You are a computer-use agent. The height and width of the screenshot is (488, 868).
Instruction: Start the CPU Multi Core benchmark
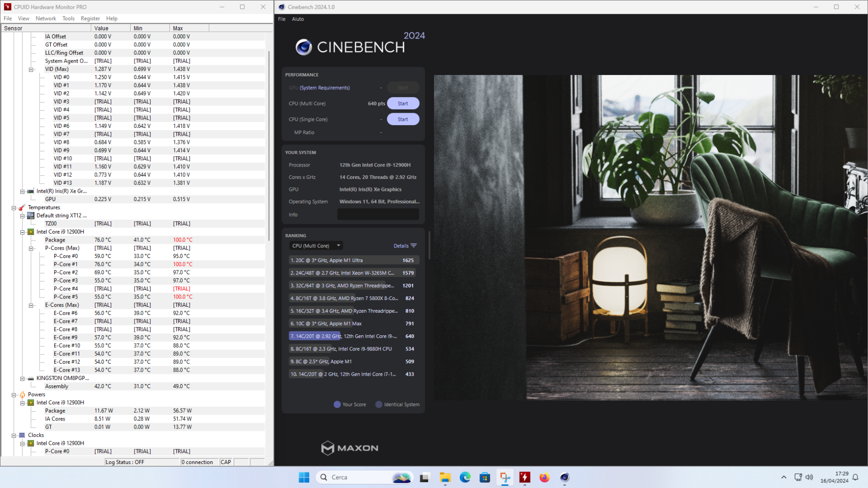tap(403, 103)
